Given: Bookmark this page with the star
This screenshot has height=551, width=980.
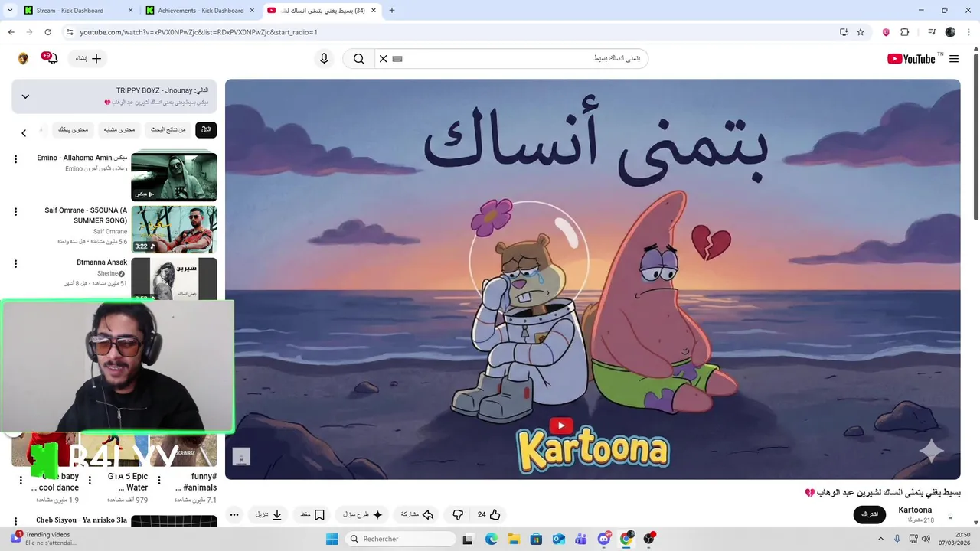Looking at the screenshot, I should pos(861,32).
